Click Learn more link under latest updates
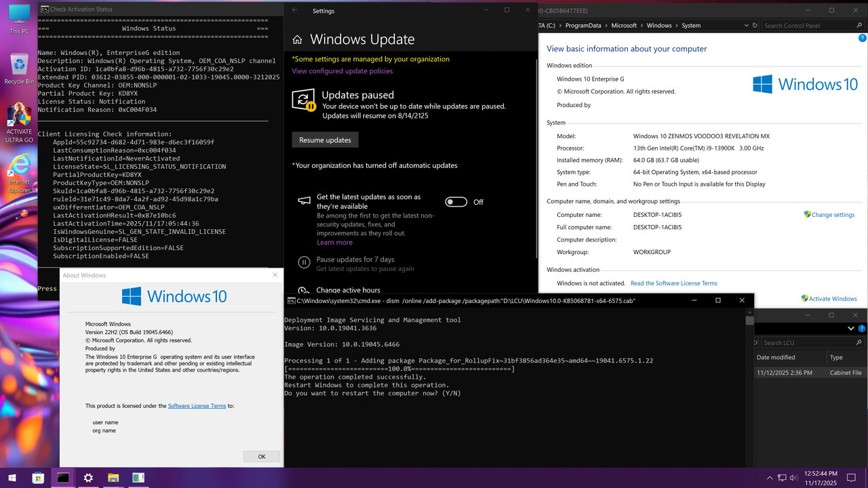868x488 pixels. [334, 243]
